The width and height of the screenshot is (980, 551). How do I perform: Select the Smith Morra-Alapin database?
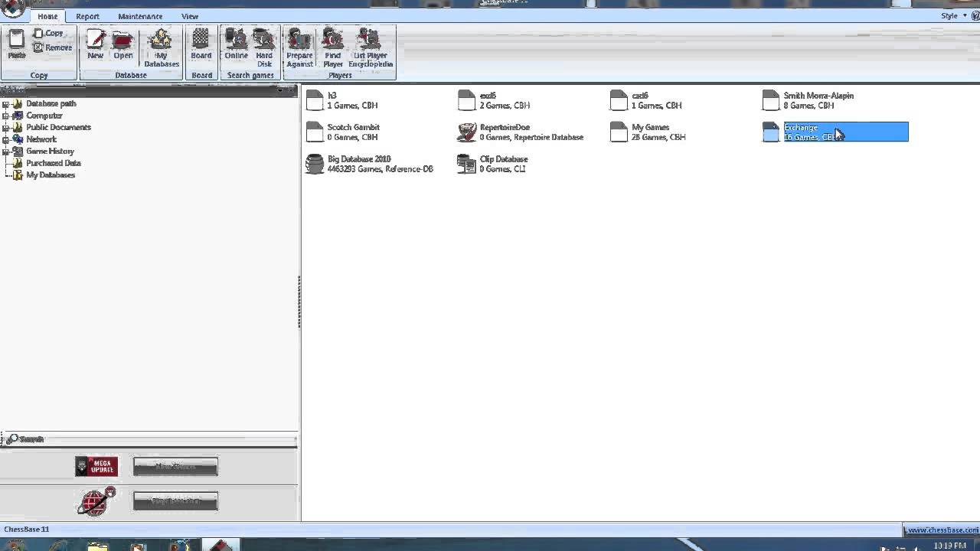pyautogui.click(x=808, y=100)
